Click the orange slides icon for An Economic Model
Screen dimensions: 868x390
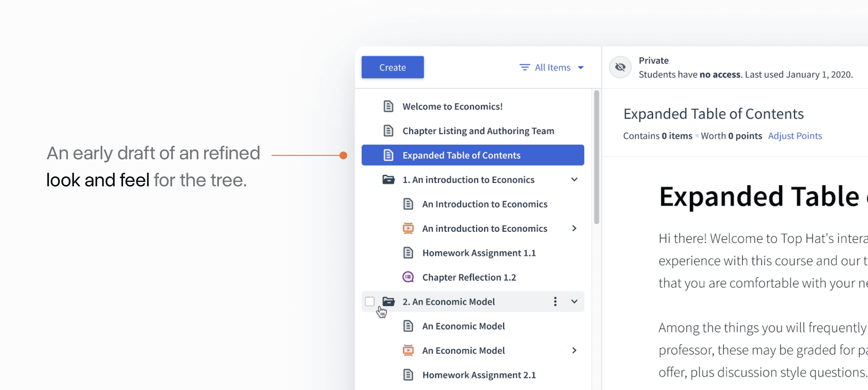tap(408, 350)
